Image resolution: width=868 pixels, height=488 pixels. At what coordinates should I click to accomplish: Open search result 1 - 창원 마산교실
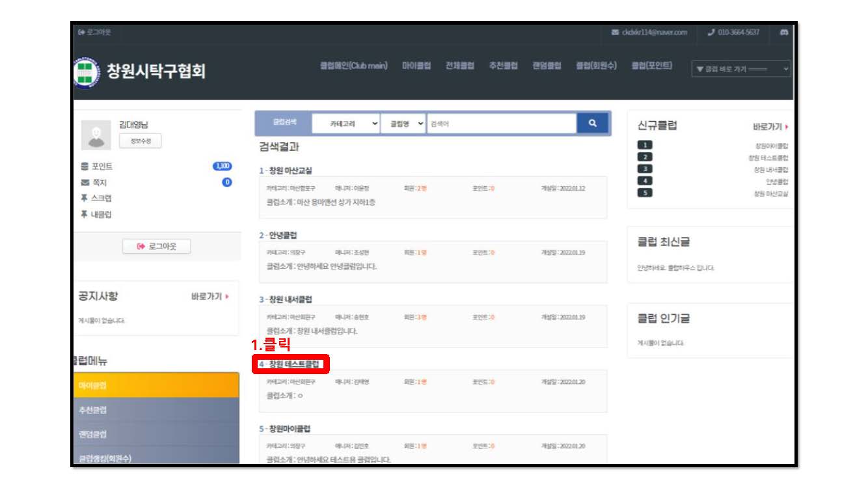point(286,170)
